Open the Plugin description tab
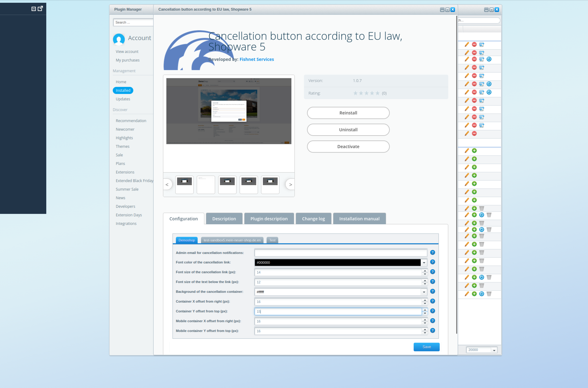The width and height of the screenshot is (588, 388). [x=269, y=219]
